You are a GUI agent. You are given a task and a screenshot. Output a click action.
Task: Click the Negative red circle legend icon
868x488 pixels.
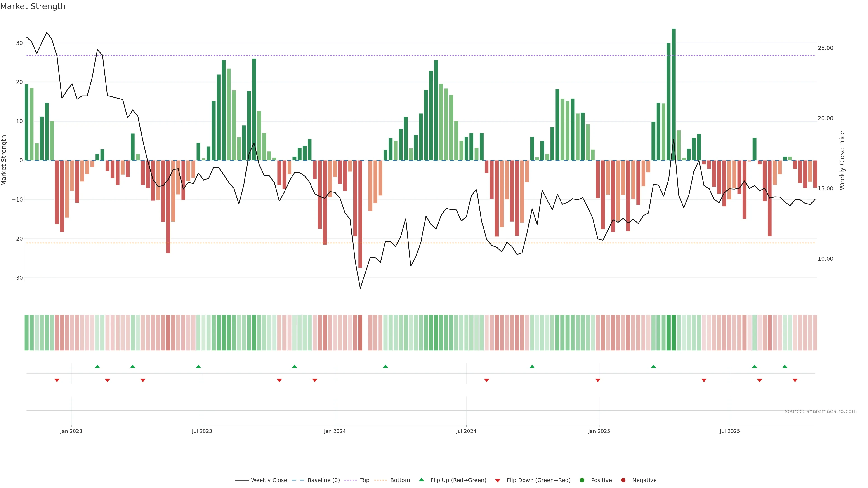coord(623,480)
